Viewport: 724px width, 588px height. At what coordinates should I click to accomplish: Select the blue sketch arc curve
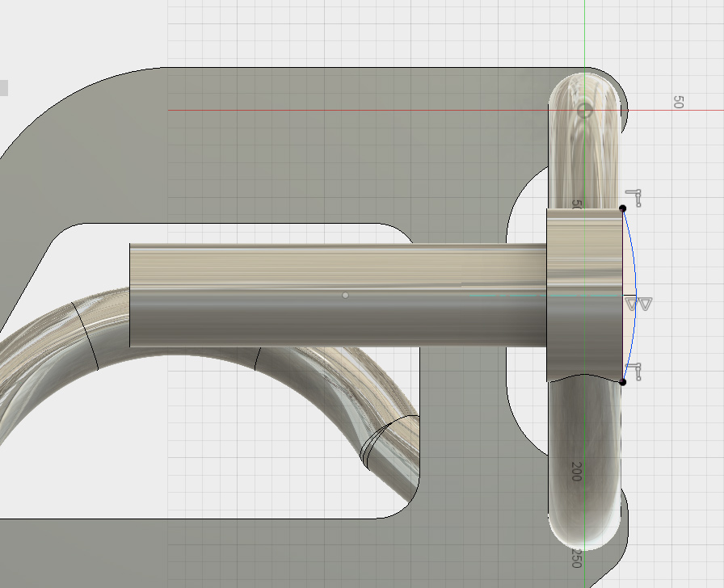[x=635, y=267]
